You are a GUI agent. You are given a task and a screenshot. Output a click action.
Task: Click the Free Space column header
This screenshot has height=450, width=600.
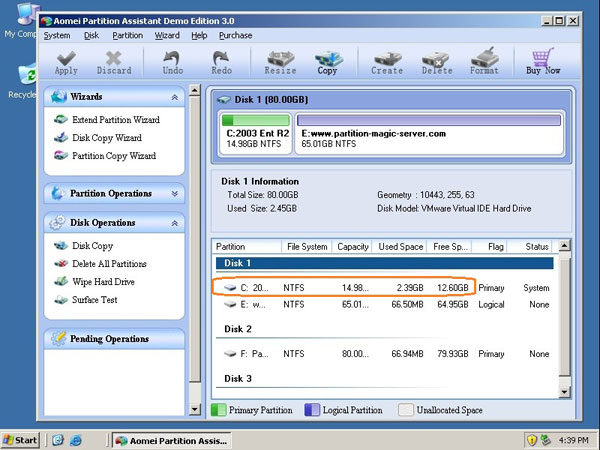(x=448, y=246)
